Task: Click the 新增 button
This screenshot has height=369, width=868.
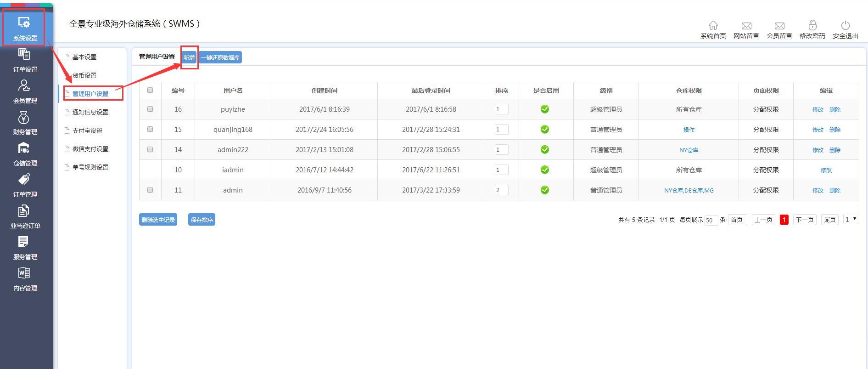Action: click(x=189, y=58)
